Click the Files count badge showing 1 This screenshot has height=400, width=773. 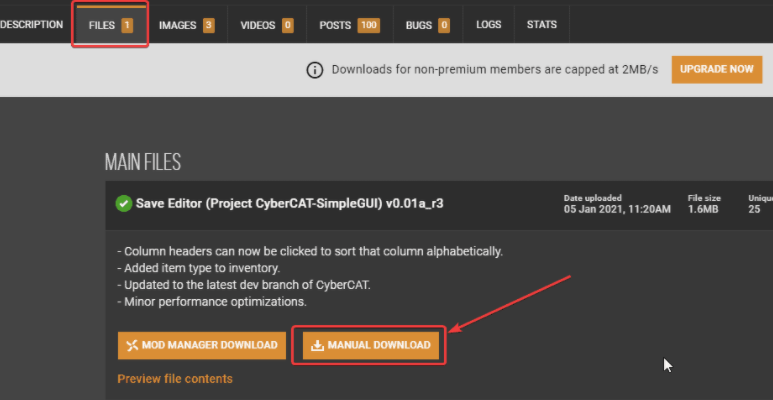127,25
